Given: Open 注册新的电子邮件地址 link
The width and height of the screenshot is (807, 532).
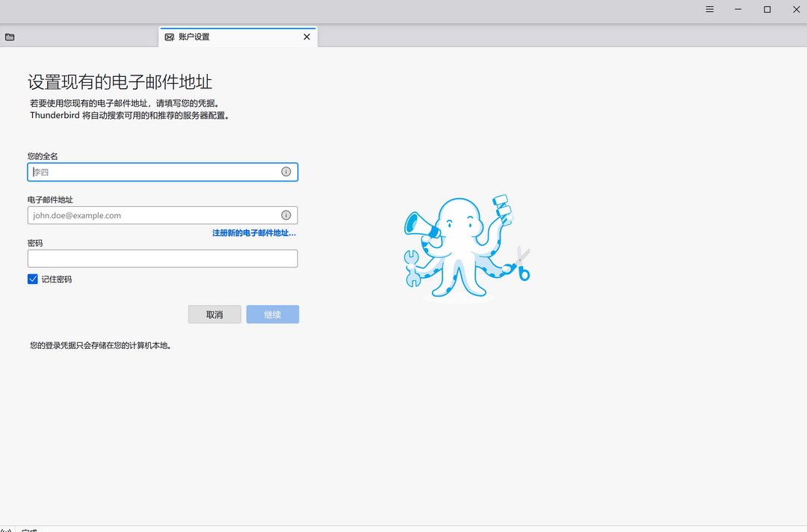Looking at the screenshot, I should [254, 233].
